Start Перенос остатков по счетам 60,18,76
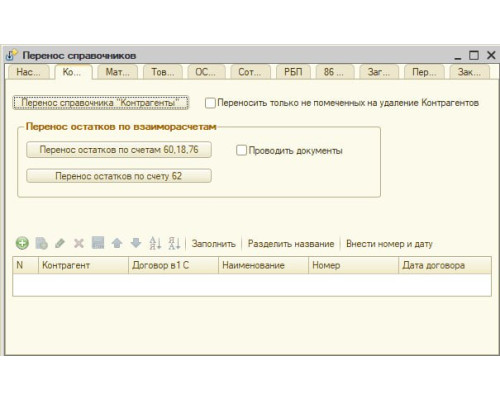Image resolution: width=500 pixels, height=400 pixels. tap(119, 150)
